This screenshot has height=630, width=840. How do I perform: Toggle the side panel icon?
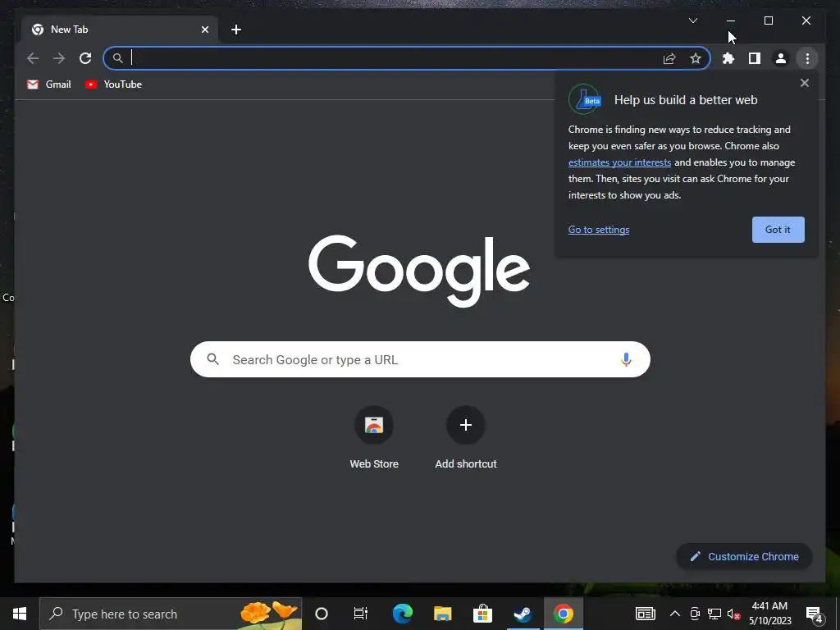(x=755, y=58)
